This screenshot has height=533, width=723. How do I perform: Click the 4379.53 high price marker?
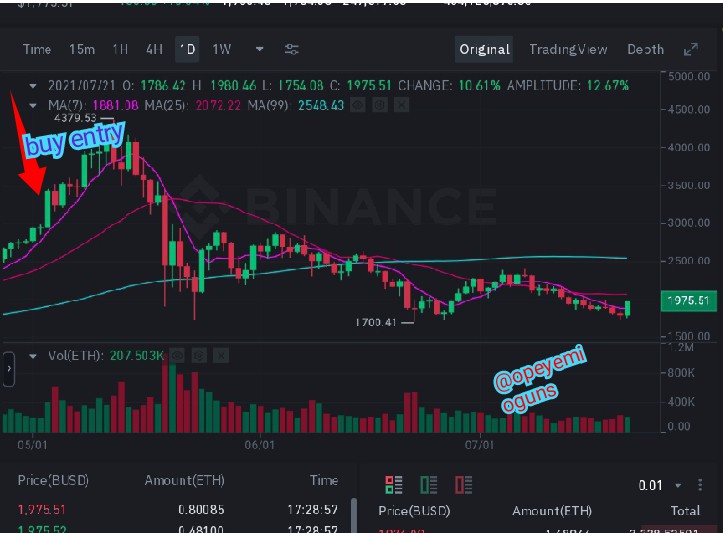[75, 118]
